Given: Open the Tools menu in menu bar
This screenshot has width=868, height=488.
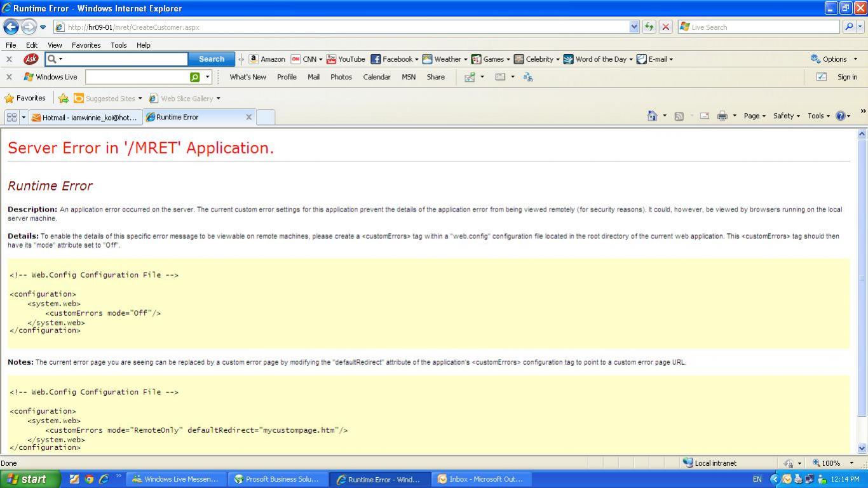Looking at the screenshot, I should pyautogui.click(x=119, y=45).
